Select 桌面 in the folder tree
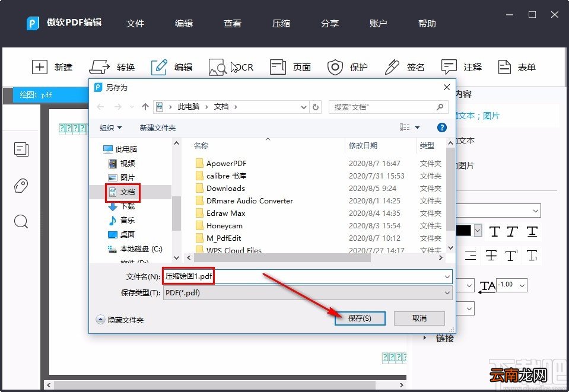569x392 pixels. coord(122,235)
